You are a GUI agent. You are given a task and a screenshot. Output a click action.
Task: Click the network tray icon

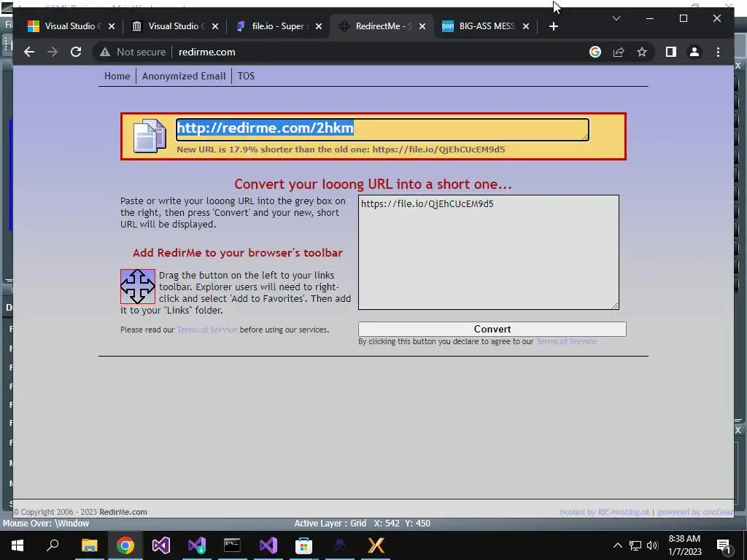(x=635, y=545)
